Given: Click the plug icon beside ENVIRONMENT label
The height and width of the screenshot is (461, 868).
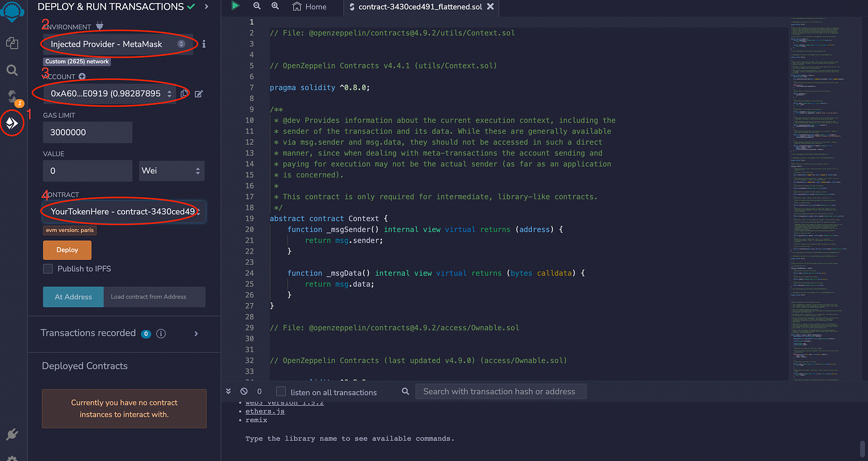Looking at the screenshot, I should click(100, 27).
